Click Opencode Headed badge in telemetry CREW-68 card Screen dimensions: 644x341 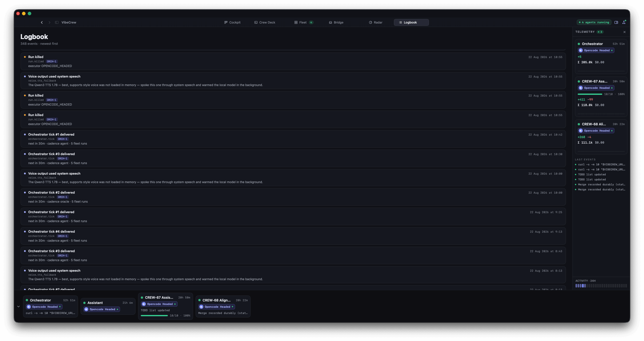coord(596,131)
